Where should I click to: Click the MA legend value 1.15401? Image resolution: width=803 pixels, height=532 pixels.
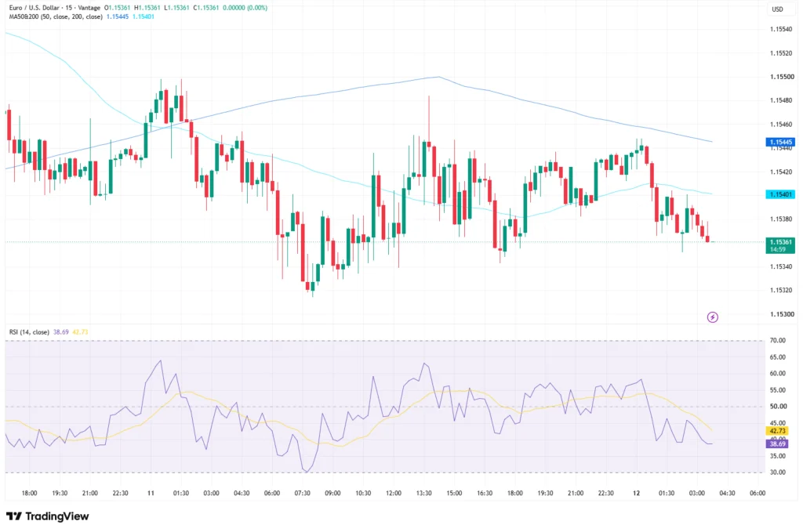(144, 16)
